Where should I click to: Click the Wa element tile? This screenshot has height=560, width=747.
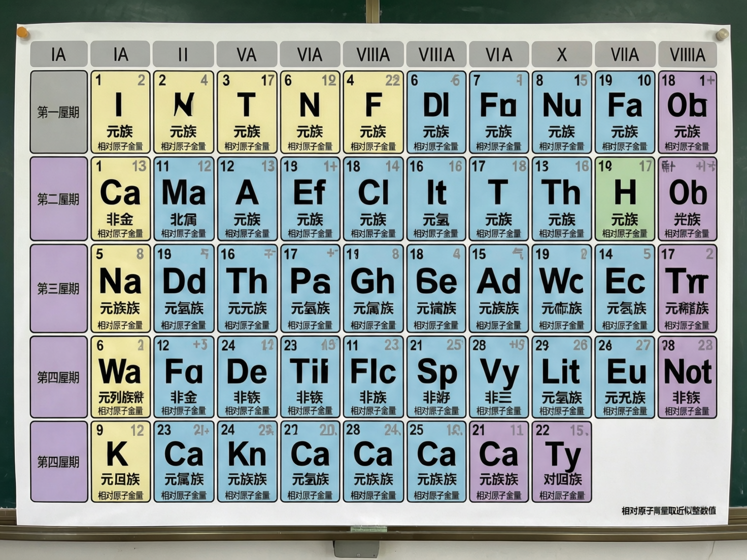coord(120,376)
